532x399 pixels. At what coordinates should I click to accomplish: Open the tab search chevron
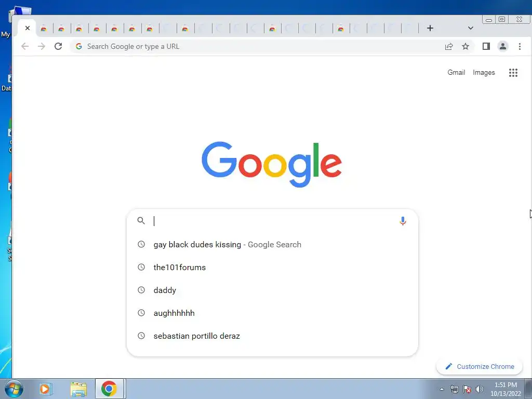[470, 28]
